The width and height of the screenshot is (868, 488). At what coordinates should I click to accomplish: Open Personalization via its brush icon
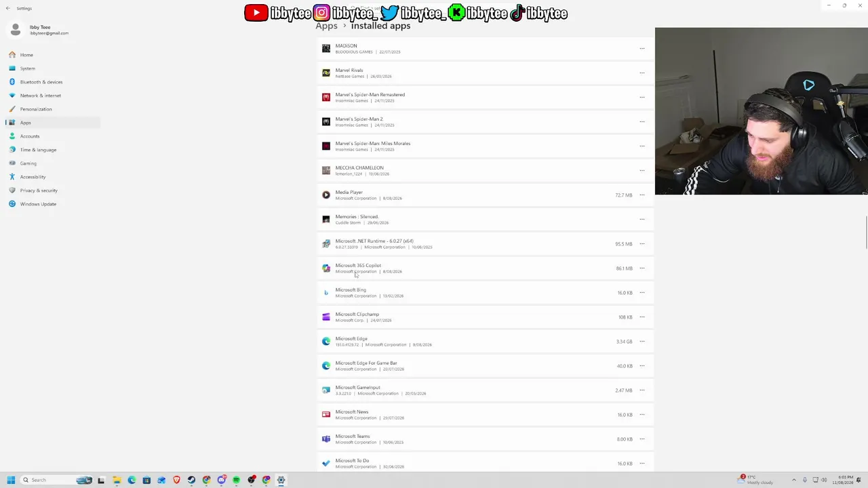click(12, 109)
